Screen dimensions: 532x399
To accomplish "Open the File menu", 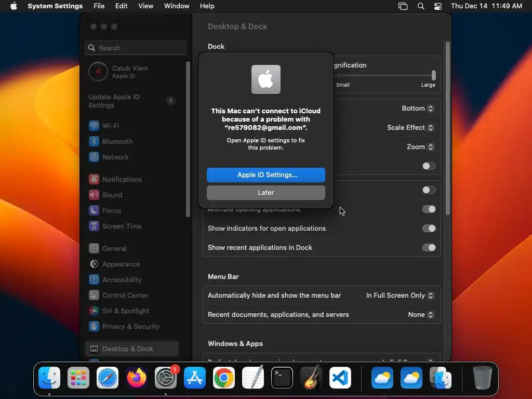I will 99,6.
